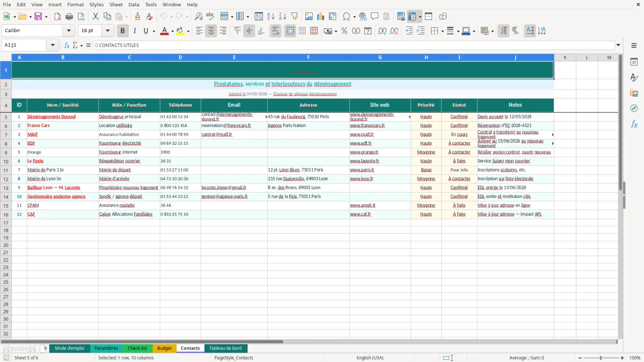Open the Open document dropdown arrow
This screenshot has width=644, height=362.
tap(31, 17)
